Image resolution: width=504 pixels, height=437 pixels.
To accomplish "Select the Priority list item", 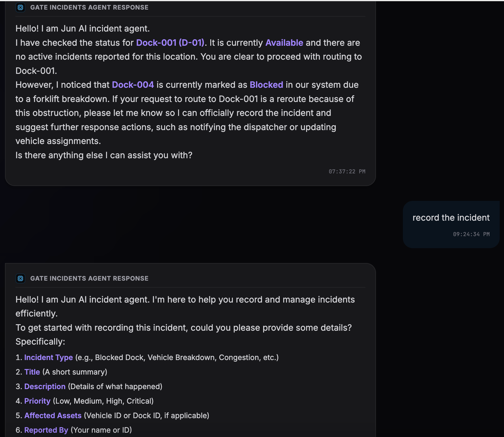I will coord(85,401).
